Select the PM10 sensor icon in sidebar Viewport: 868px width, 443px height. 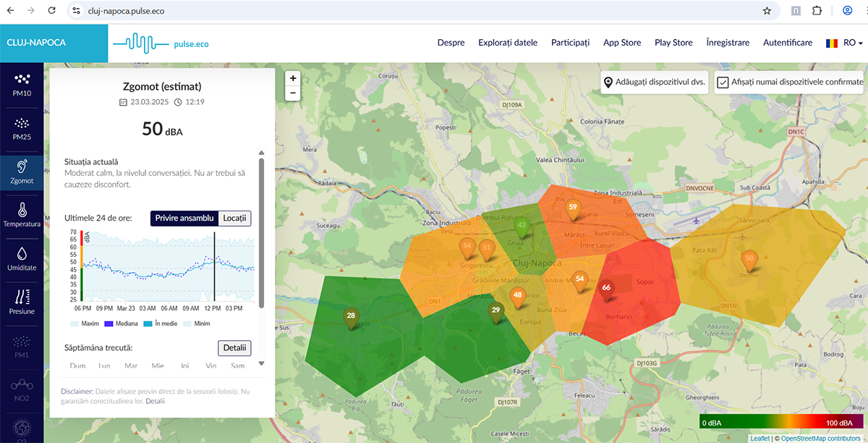tap(22, 80)
